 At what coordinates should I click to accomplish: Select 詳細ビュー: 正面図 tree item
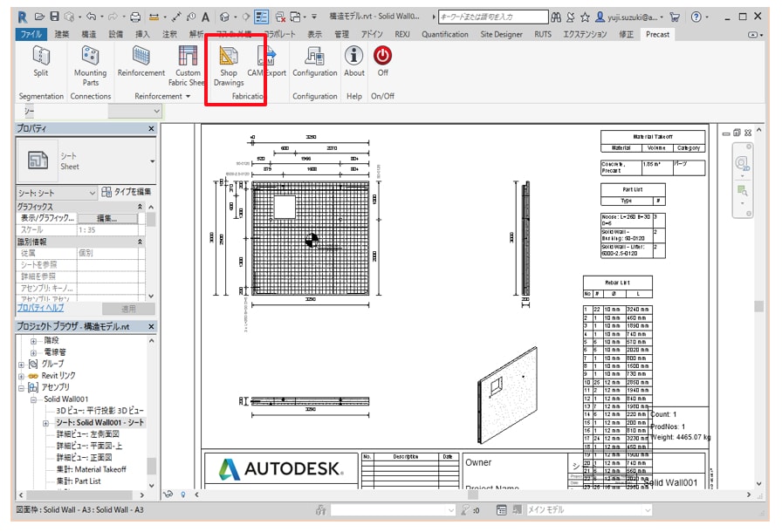click(x=84, y=457)
